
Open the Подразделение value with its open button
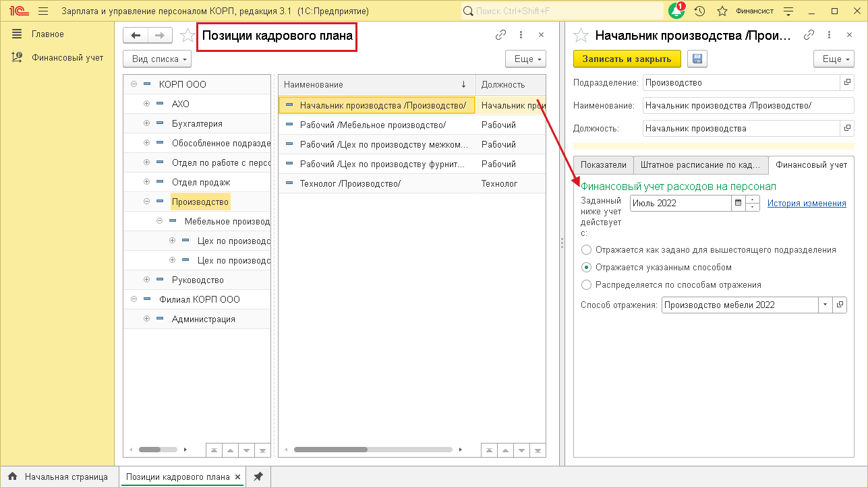tap(847, 83)
